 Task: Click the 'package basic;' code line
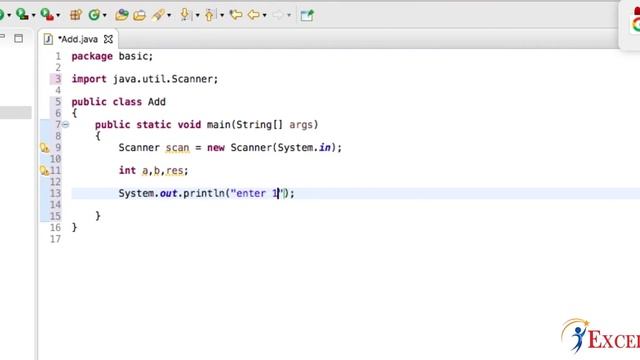112,56
